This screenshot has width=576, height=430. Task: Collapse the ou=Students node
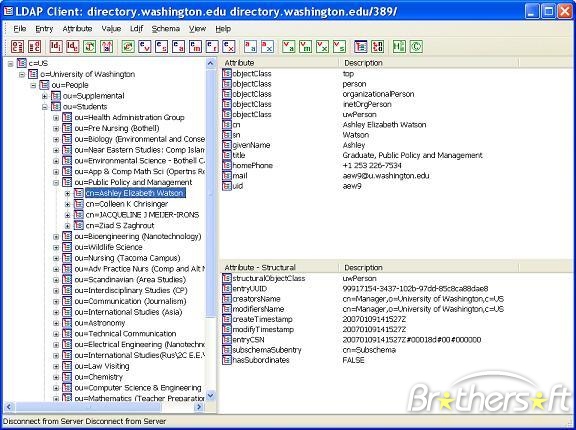(x=45, y=107)
